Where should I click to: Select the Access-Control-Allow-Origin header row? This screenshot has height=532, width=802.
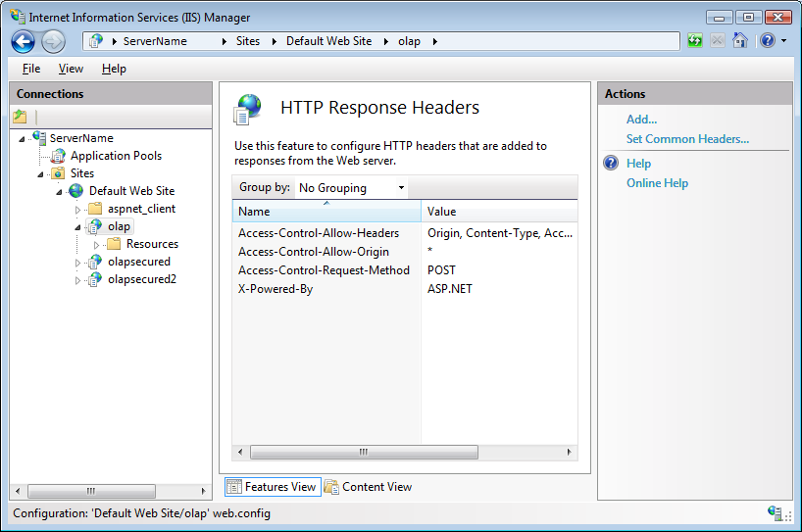(313, 252)
